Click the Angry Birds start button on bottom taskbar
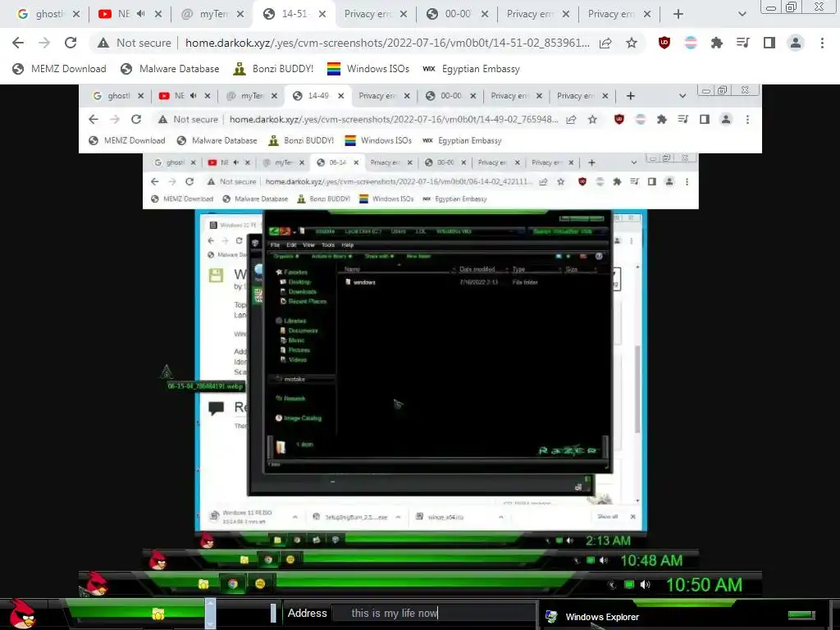Viewport: 840px width, 630px height. coord(23,614)
